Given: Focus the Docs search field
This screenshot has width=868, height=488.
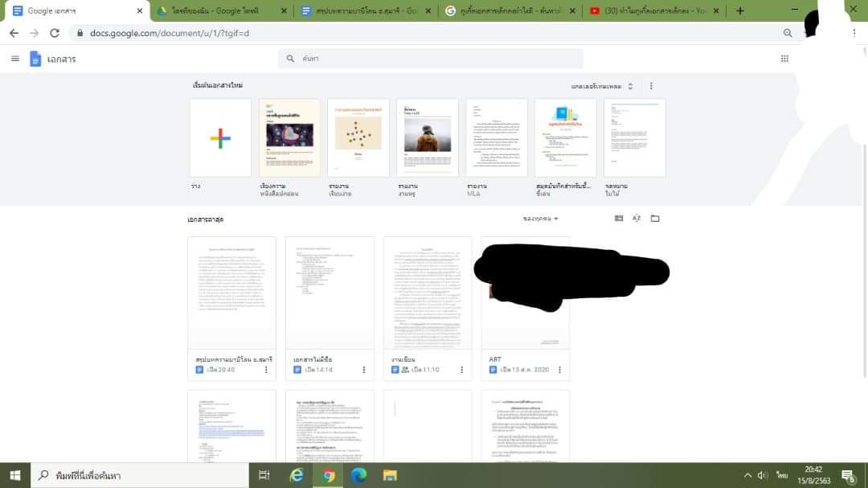Looking at the screenshot, I should tap(431, 58).
